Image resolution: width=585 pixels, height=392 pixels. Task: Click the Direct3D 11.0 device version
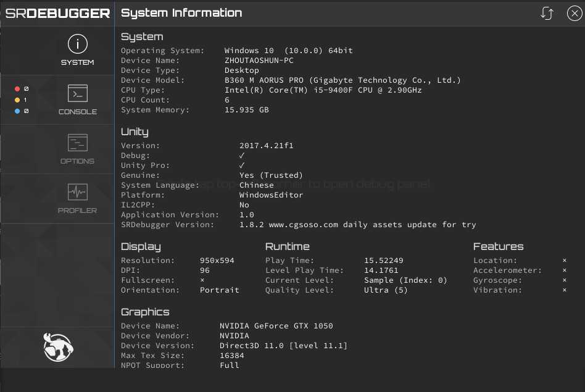pyautogui.click(x=283, y=346)
